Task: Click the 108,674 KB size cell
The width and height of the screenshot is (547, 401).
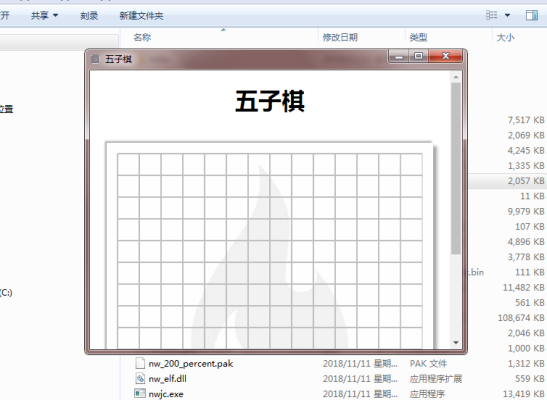Action: tap(521, 318)
